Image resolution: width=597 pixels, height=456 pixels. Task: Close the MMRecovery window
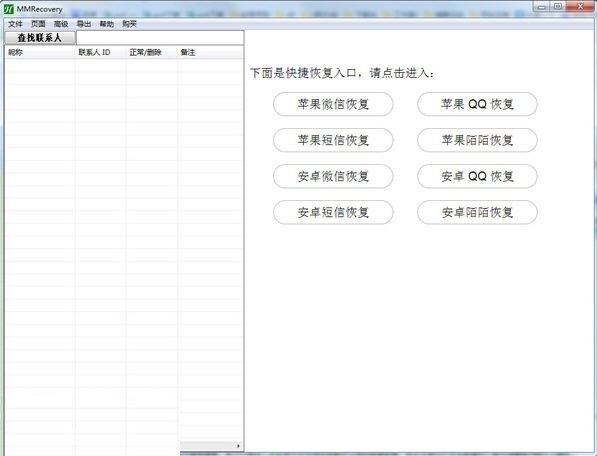click(x=580, y=6)
